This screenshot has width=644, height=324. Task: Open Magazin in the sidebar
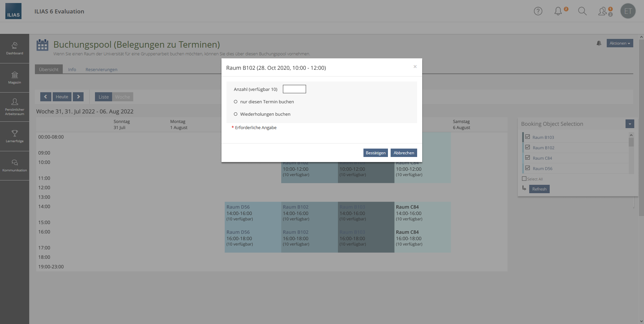(x=14, y=77)
